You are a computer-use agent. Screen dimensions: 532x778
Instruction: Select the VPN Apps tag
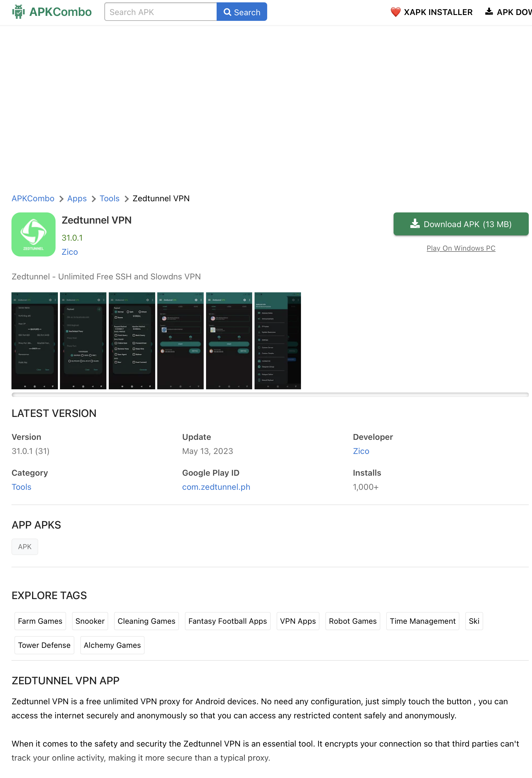click(298, 621)
